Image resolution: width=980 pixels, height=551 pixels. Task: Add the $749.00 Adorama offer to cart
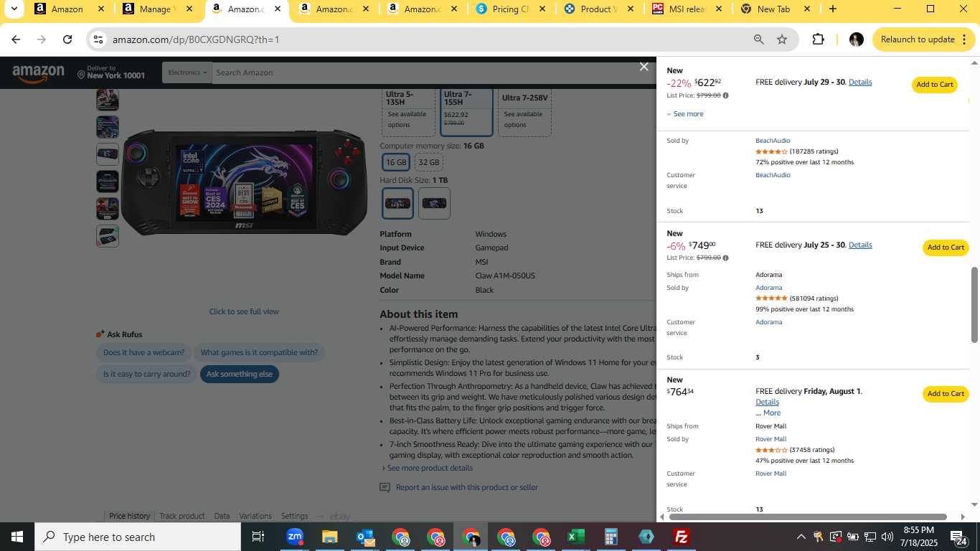(946, 248)
